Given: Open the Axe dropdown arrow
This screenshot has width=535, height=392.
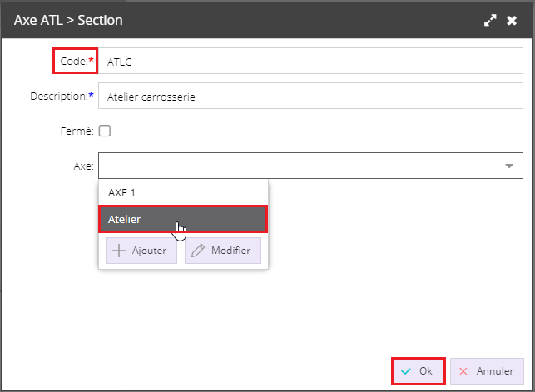Looking at the screenshot, I should pos(509,166).
